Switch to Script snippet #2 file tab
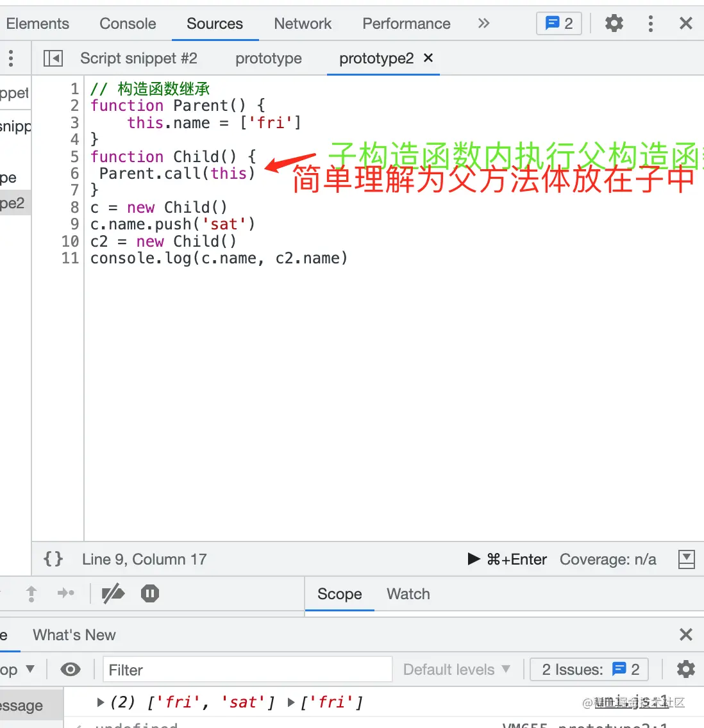The image size is (704, 728). click(x=138, y=58)
